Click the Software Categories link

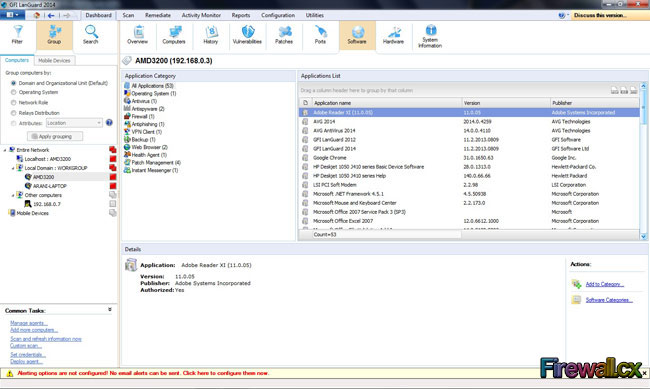(x=609, y=300)
